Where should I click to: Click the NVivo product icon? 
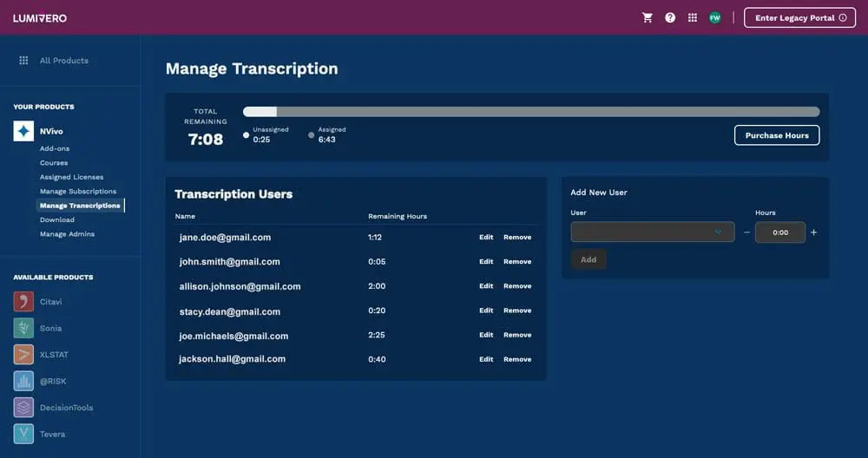pos(24,131)
